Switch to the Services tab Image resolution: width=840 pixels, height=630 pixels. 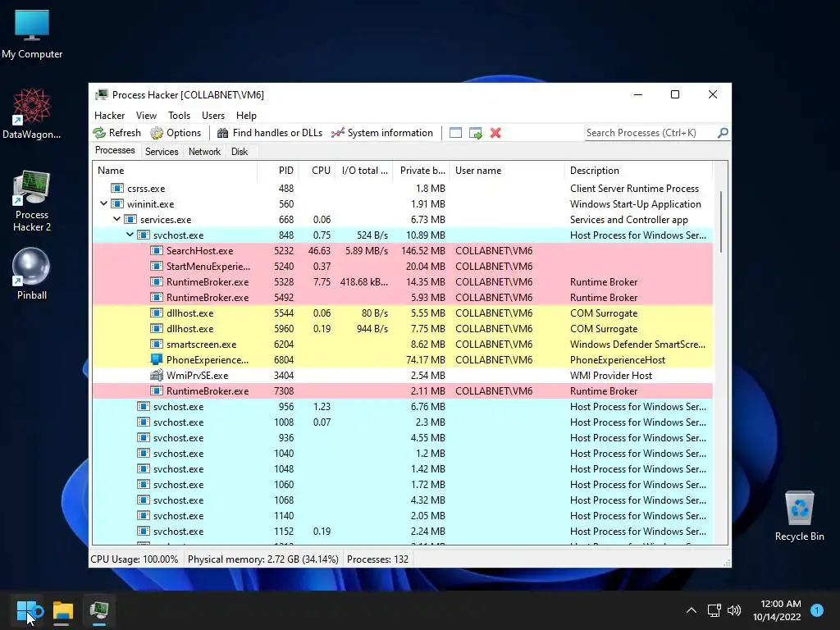point(162,152)
